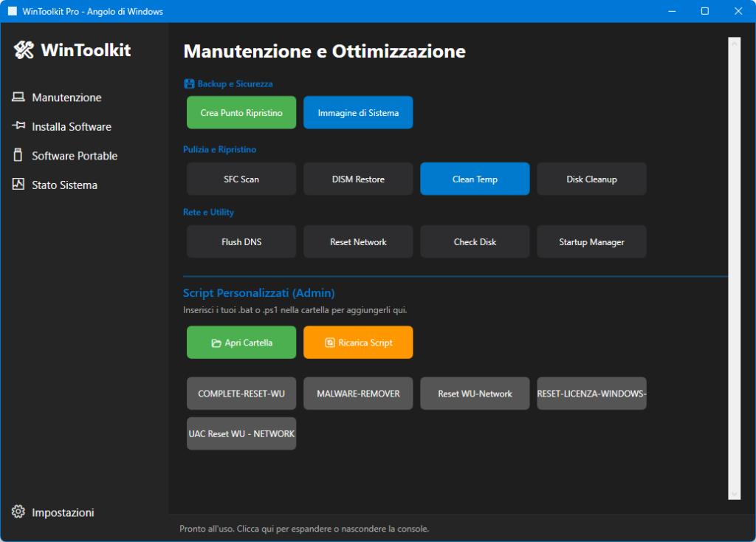Click the vertical scrollbar track
Image resolution: width=756 pixels, height=542 pixels.
(734, 269)
